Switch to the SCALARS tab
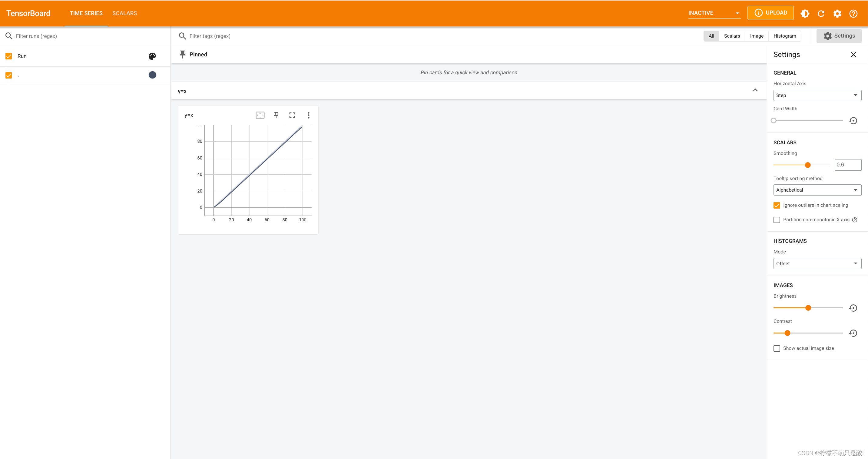The width and height of the screenshot is (868, 459). click(x=124, y=13)
